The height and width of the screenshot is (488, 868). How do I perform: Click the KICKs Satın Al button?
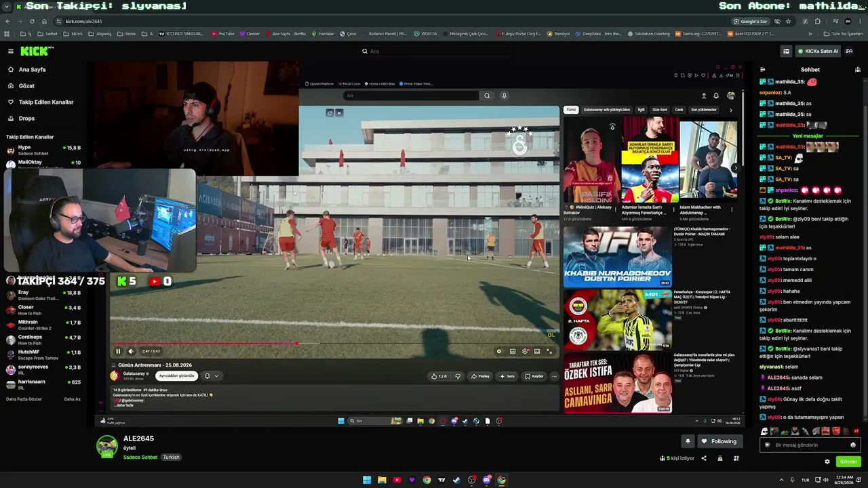tap(817, 51)
